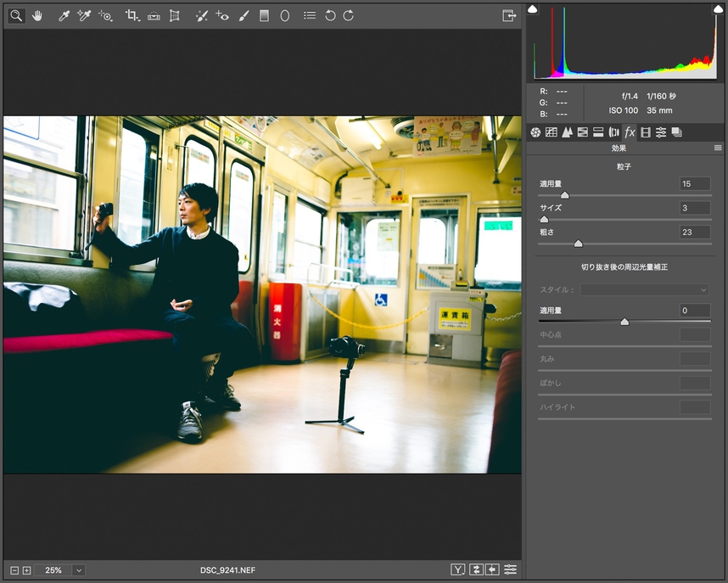
Task: Toggle before/after preview with Y button
Action: (458, 569)
